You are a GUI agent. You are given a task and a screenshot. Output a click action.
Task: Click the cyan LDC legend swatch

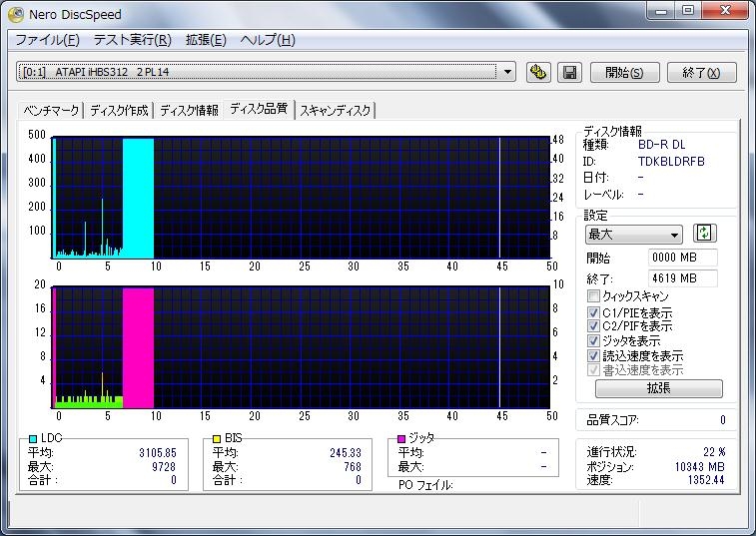point(33,438)
